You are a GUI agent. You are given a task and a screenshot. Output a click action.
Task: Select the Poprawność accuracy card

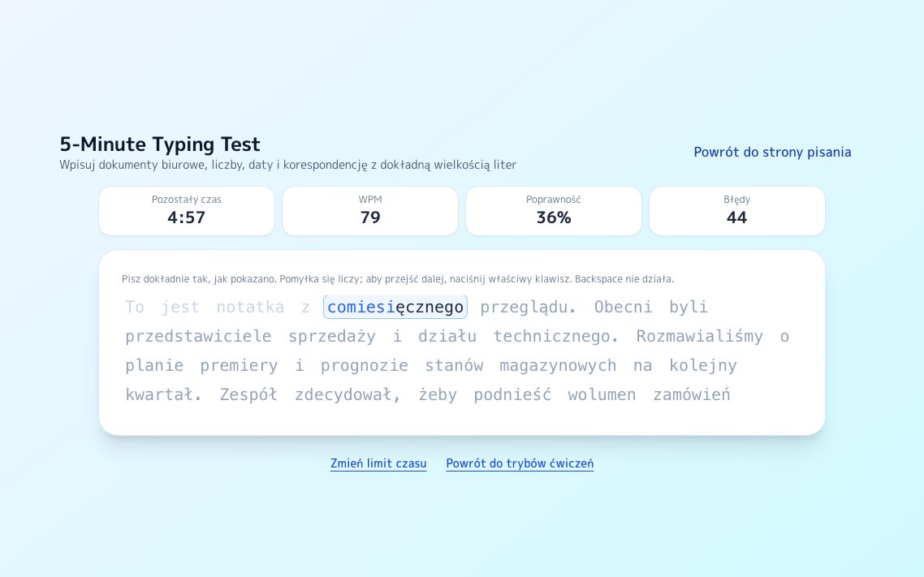[554, 211]
